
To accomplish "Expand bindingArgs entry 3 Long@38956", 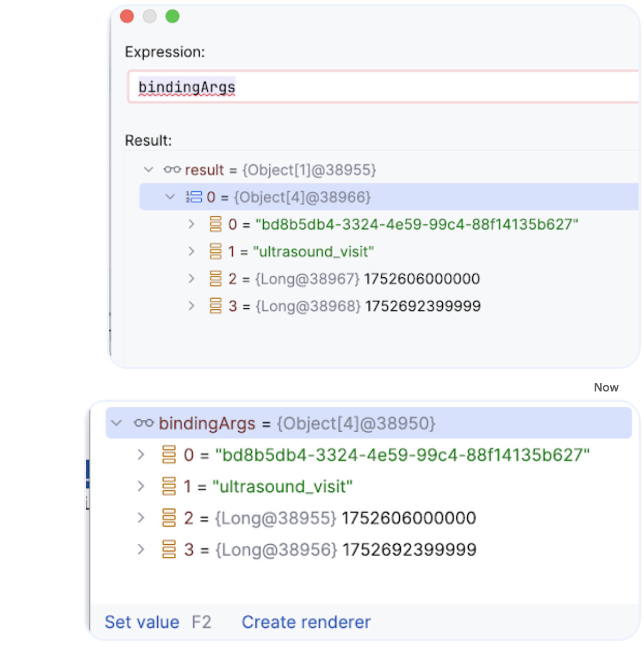I will coord(141,549).
